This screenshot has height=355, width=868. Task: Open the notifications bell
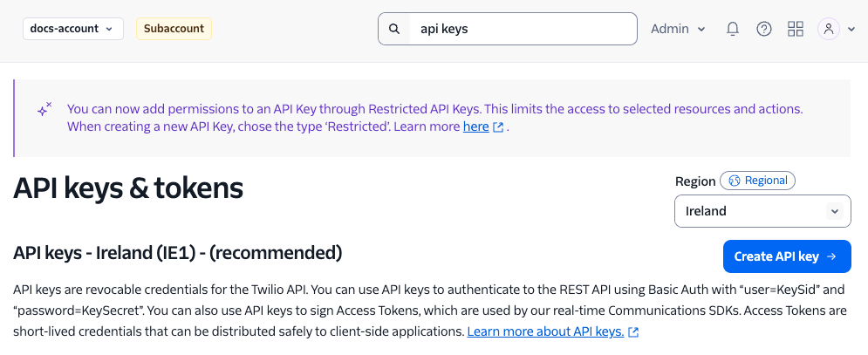click(x=733, y=29)
